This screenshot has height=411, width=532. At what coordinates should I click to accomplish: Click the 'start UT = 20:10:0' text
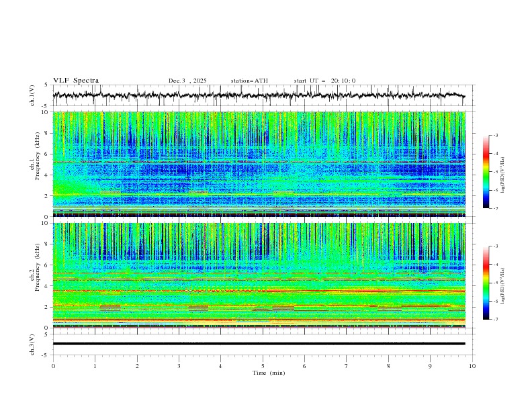point(324,81)
